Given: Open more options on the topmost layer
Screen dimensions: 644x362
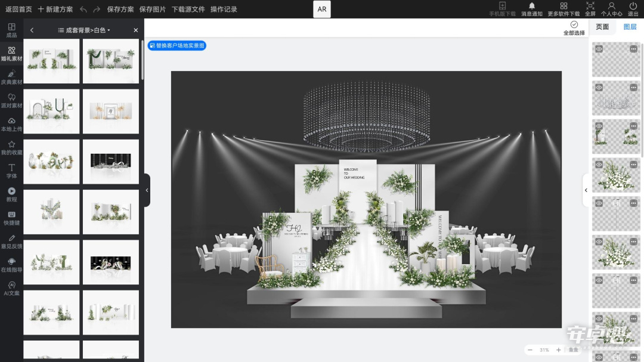Looking at the screenshot, I should [633, 49].
